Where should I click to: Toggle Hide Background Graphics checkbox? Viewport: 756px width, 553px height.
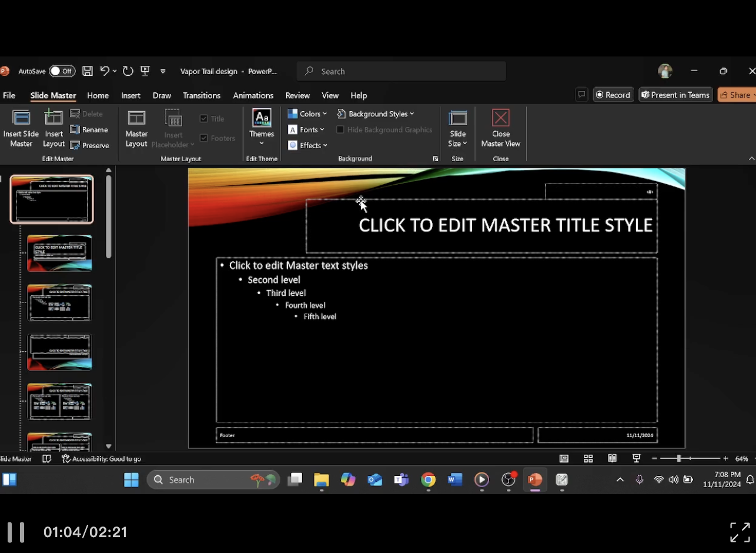point(340,129)
